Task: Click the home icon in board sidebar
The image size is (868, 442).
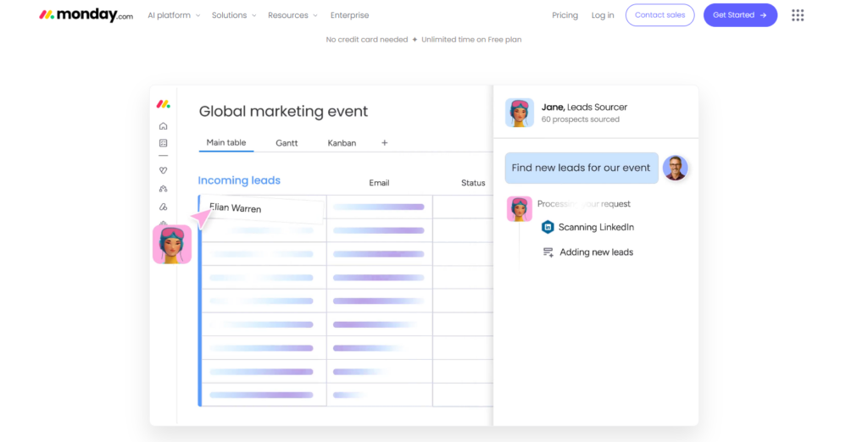Action: (164, 126)
